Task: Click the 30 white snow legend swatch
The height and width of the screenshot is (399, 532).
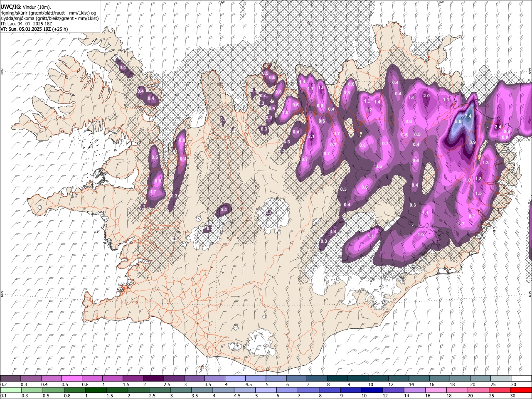Action: coord(521,379)
